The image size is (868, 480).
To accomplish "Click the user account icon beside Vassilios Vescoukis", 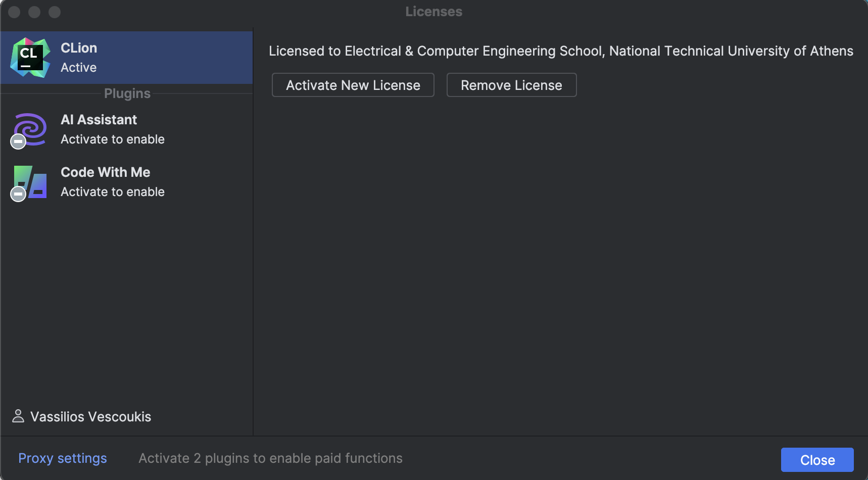I will tap(18, 416).
